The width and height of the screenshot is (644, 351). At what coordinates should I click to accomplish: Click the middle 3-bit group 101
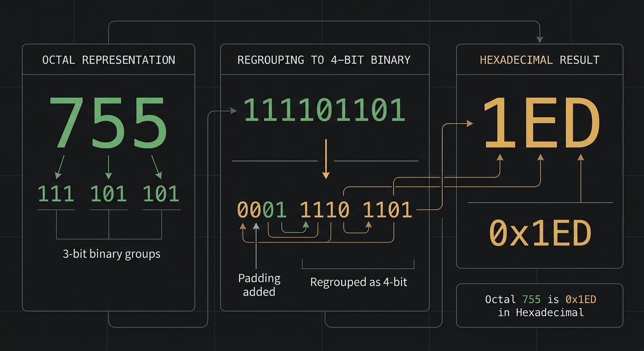(108, 193)
